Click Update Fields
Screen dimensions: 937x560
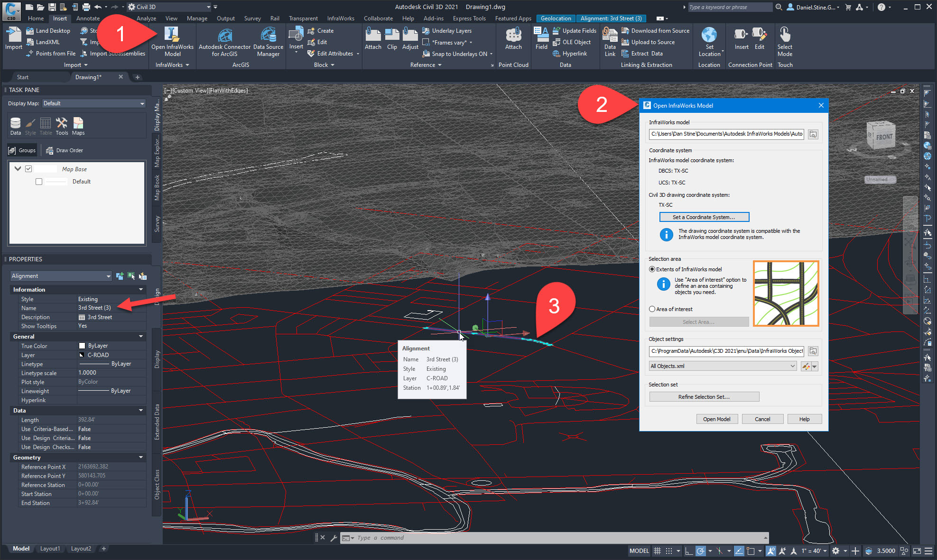(575, 31)
